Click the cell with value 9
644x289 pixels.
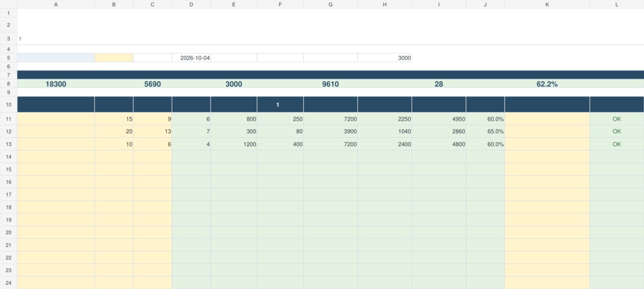pyautogui.click(x=152, y=119)
